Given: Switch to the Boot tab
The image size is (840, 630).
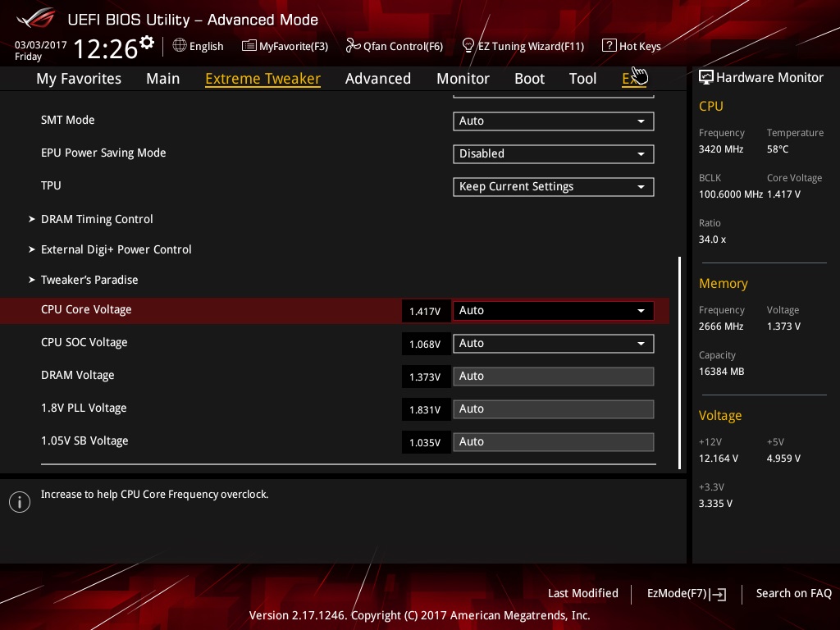Looking at the screenshot, I should [529, 79].
